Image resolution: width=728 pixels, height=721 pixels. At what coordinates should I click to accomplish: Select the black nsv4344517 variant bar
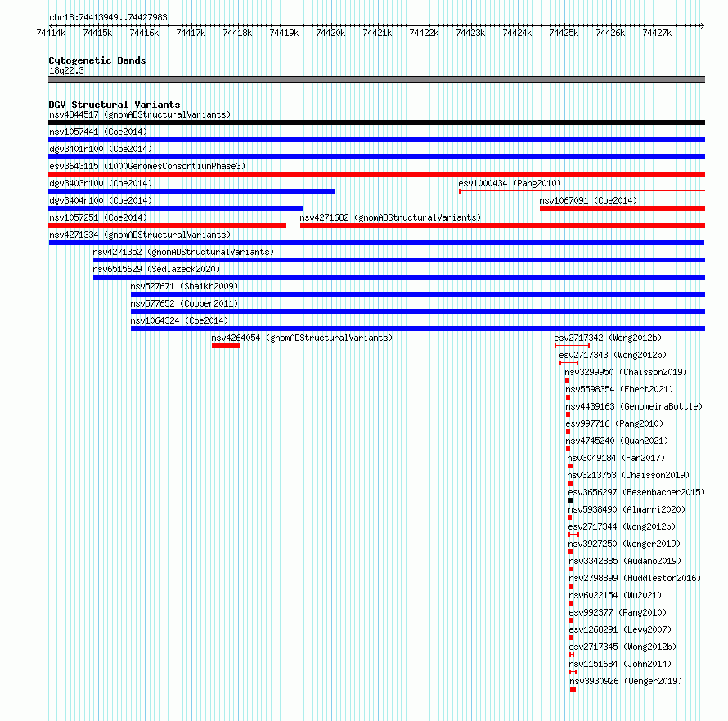click(x=376, y=123)
